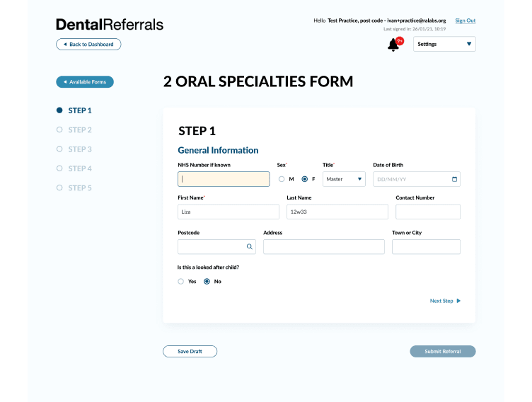Open Step 5 in the sidebar
This screenshot has height=402, width=532.
(79, 188)
